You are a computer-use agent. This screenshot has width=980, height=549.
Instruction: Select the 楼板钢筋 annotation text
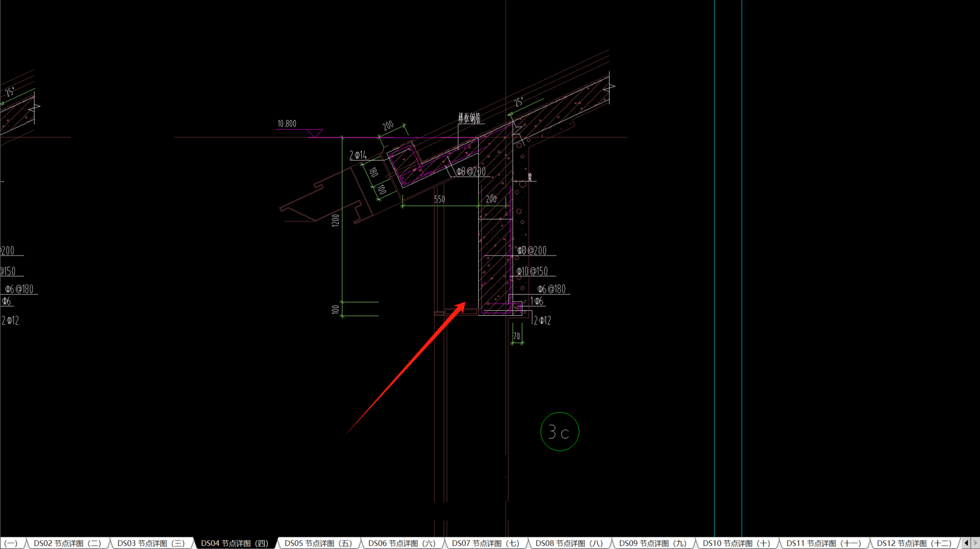[469, 118]
